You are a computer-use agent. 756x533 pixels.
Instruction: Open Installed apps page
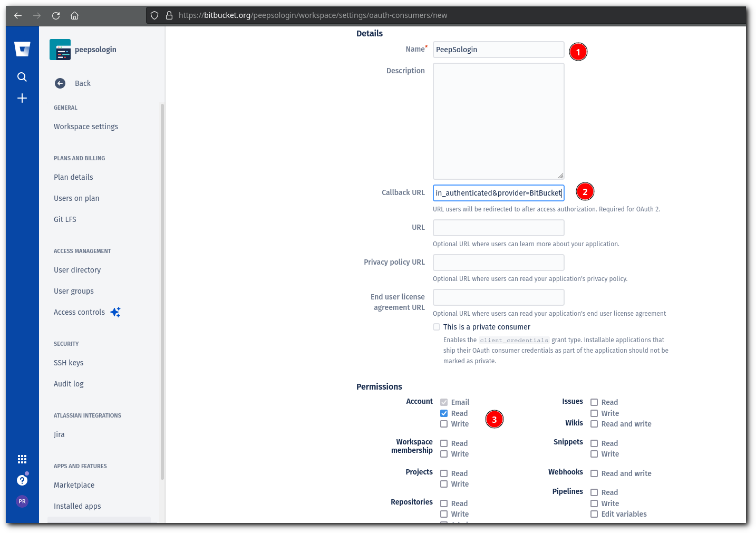[77, 506]
